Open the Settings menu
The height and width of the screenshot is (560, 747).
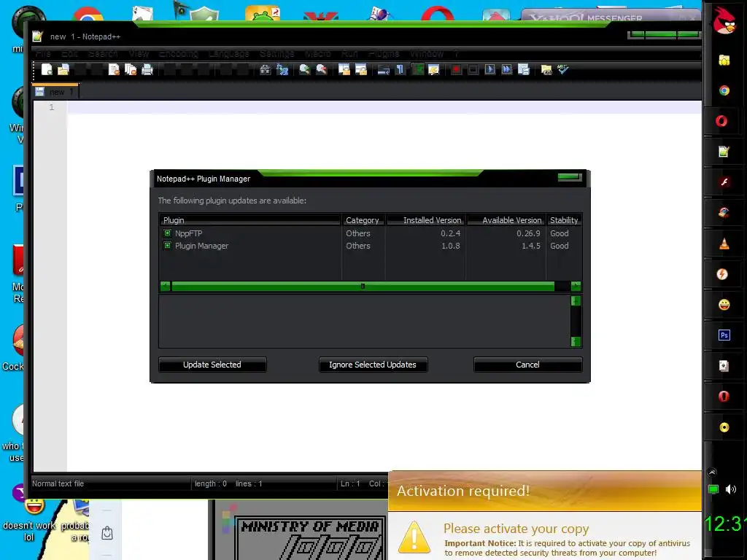(x=276, y=53)
